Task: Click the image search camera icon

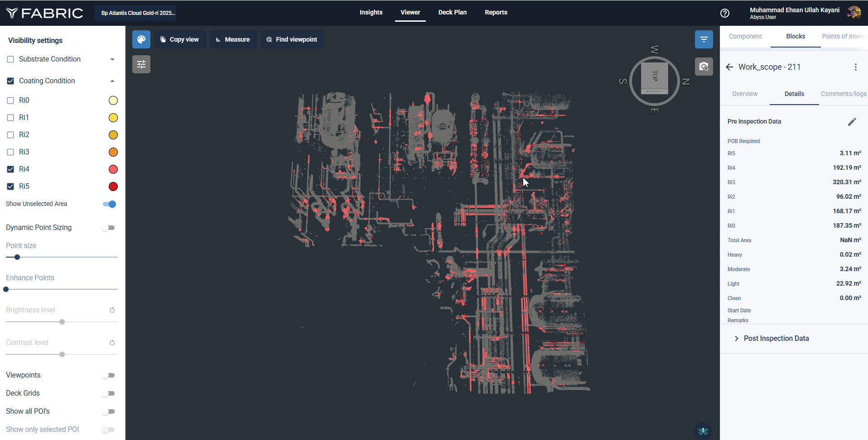Action: 704,67
